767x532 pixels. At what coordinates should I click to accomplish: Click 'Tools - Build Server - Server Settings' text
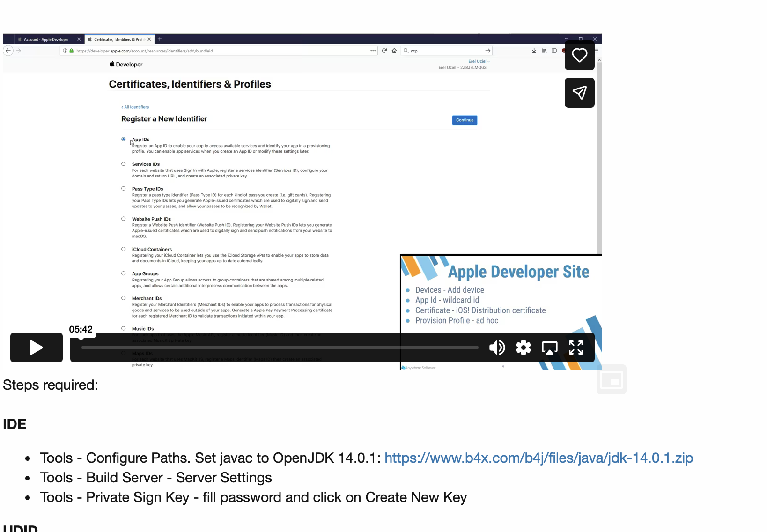pyautogui.click(x=156, y=477)
